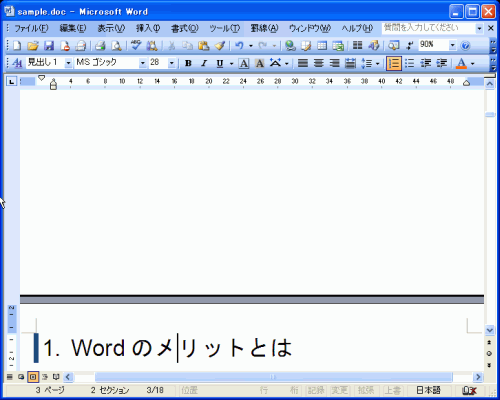The image size is (500, 400).
Task: Run the ABC spelling and grammar check
Action: coord(136,45)
